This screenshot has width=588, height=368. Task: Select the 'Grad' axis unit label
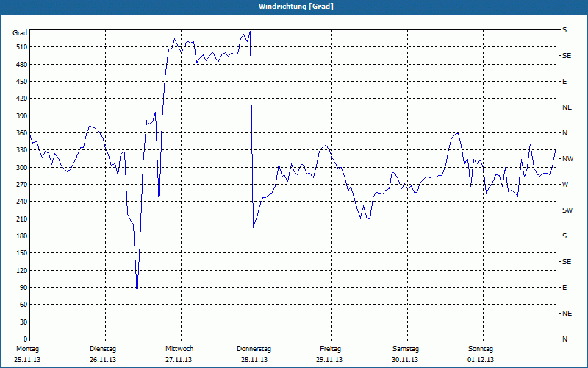20,33
